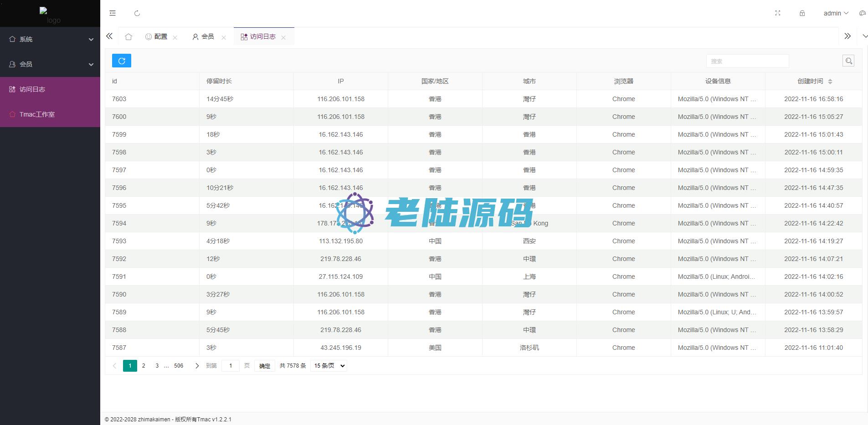Screen dimensions: 868x425
Task: Click the blue table refresh button
Action: click(122, 61)
